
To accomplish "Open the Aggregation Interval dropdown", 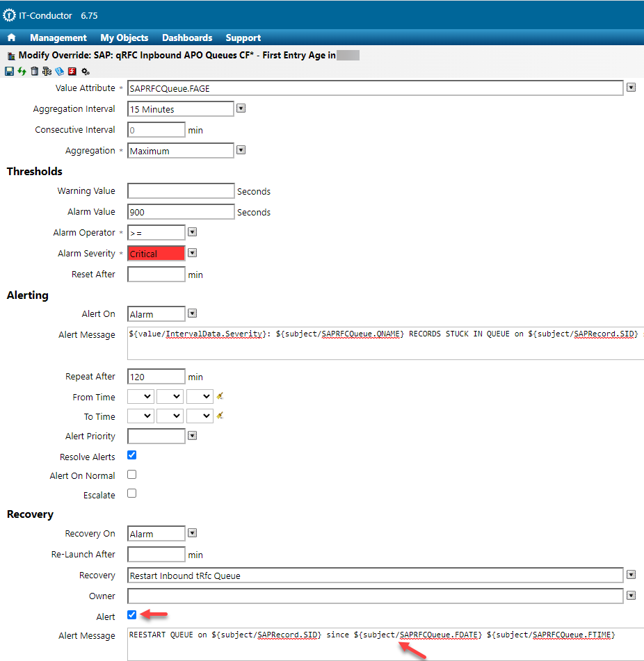I will pos(241,108).
